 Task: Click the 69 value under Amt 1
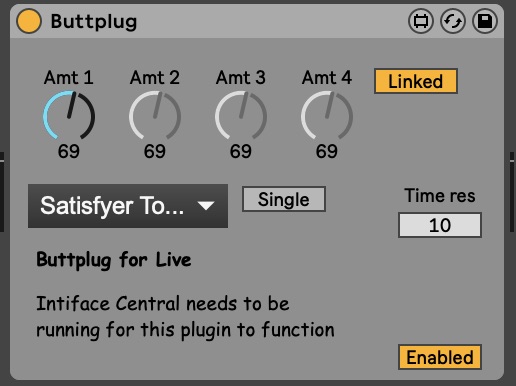point(69,151)
